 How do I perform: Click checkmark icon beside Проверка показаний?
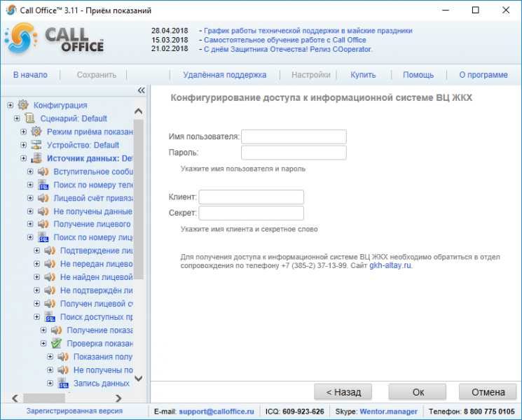(x=56, y=344)
